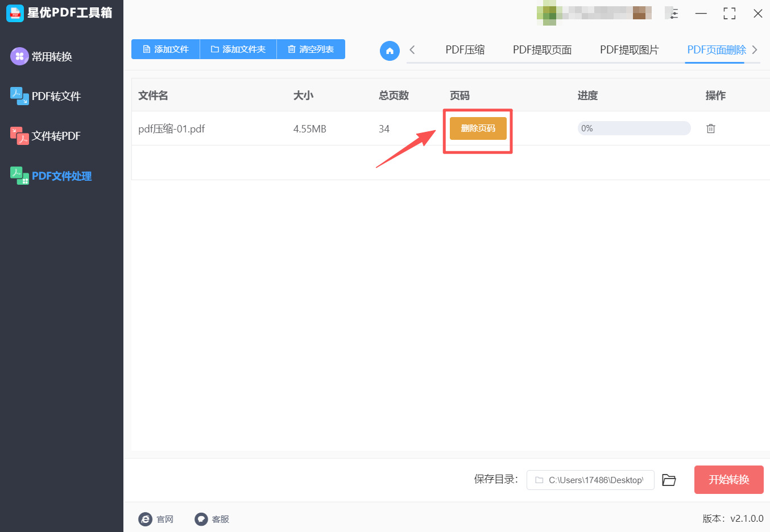Screen dimensions: 770x532
Task: Click the 进度 column header
Action: pyautogui.click(x=587, y=95)
